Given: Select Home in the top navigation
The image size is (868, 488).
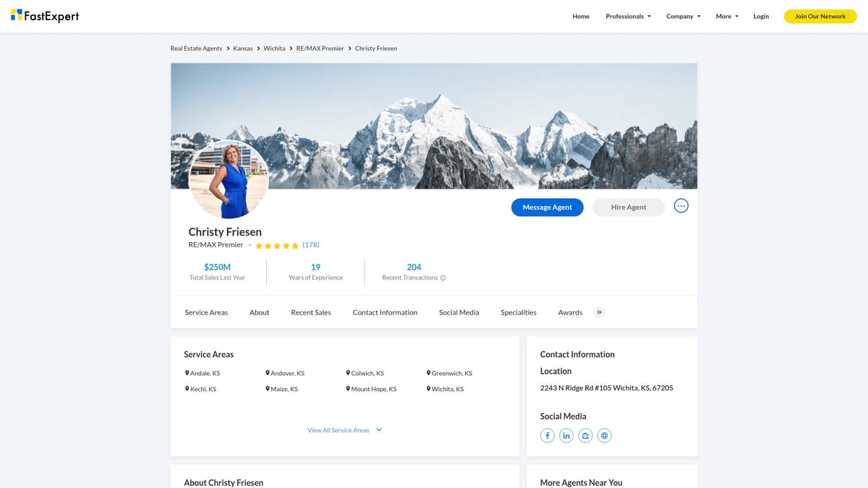Looking at the screenshot, I should click(580, 16).
